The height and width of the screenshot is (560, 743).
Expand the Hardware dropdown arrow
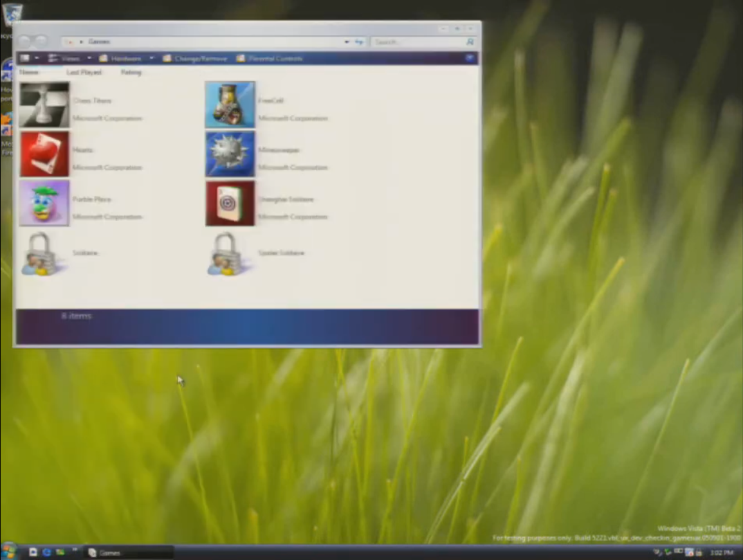(152, 59)
